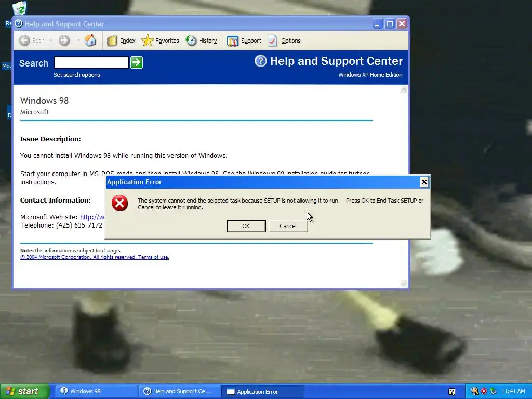Viewport: 532px width, 399px height.
Task: Switch to Help and Support Center taskbar button
Action: [179, 392]
